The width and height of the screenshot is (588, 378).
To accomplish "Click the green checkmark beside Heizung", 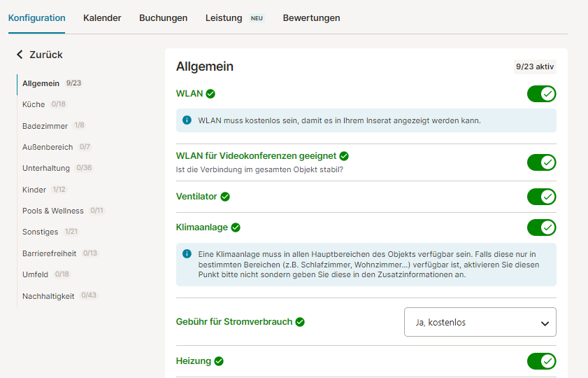I will click(219, 361).
